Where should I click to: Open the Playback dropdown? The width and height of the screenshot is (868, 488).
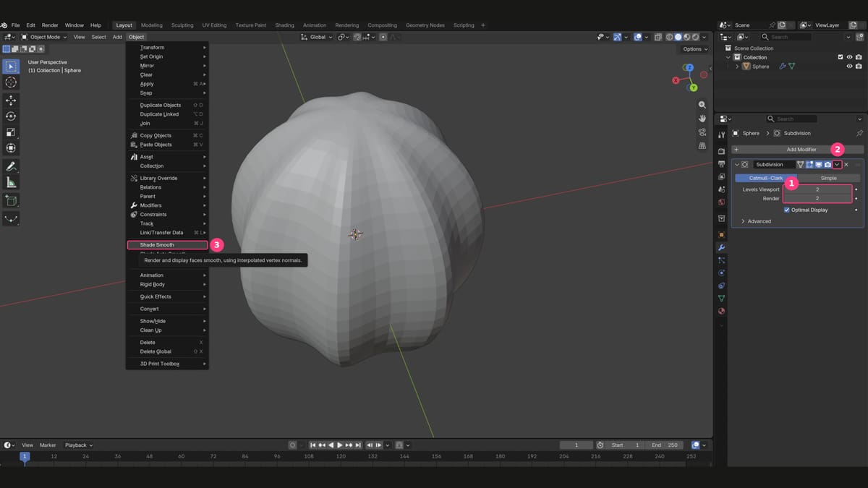(79, 445)
